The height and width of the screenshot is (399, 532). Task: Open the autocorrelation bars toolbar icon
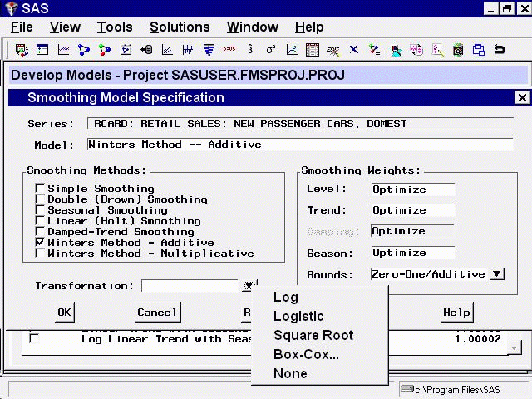tap(209, 50)
